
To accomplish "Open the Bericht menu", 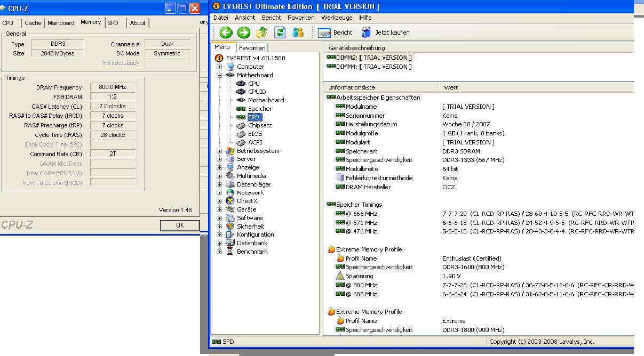I will [271, 18].
